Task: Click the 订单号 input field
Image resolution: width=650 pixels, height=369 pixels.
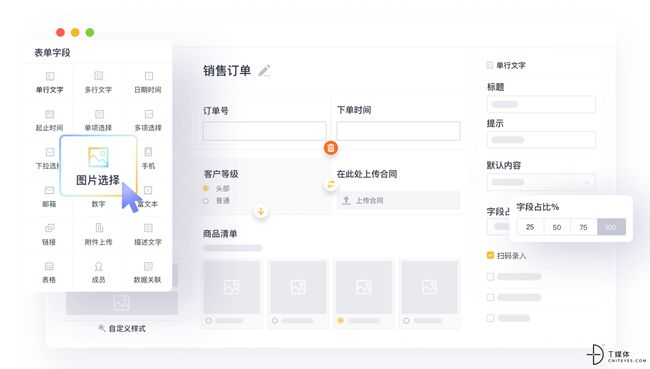Action: pos(264,131)
